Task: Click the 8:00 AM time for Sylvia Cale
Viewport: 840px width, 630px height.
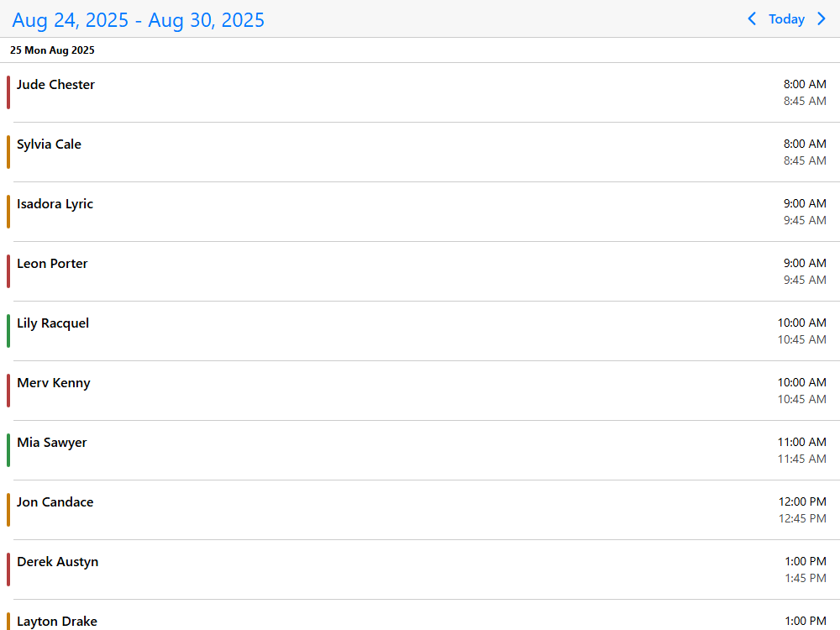Action: coord(805,144)
